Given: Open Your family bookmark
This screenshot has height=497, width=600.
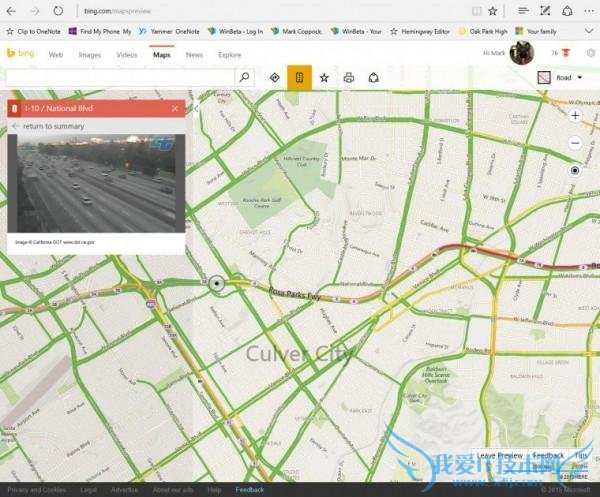Looking at the screenshot, I should click(536, 31).
